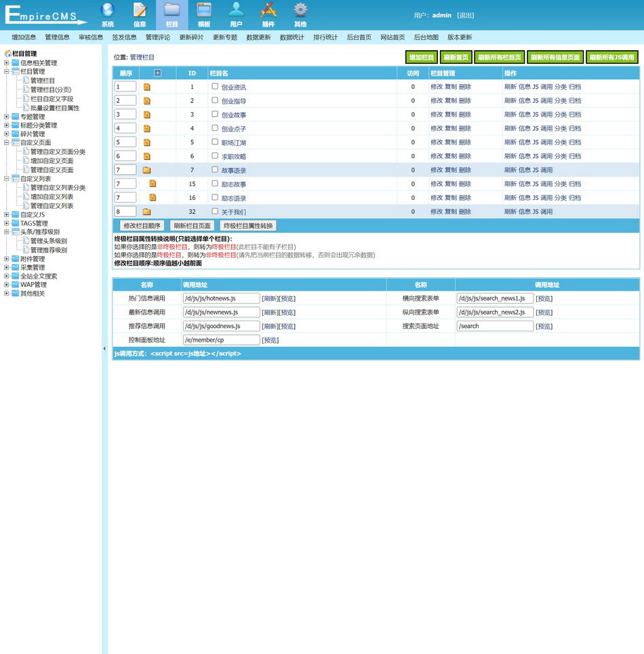Tick the checkbox for 求职攻略
The width and height of the screenshot is (644, 654).
click(215, 156)
